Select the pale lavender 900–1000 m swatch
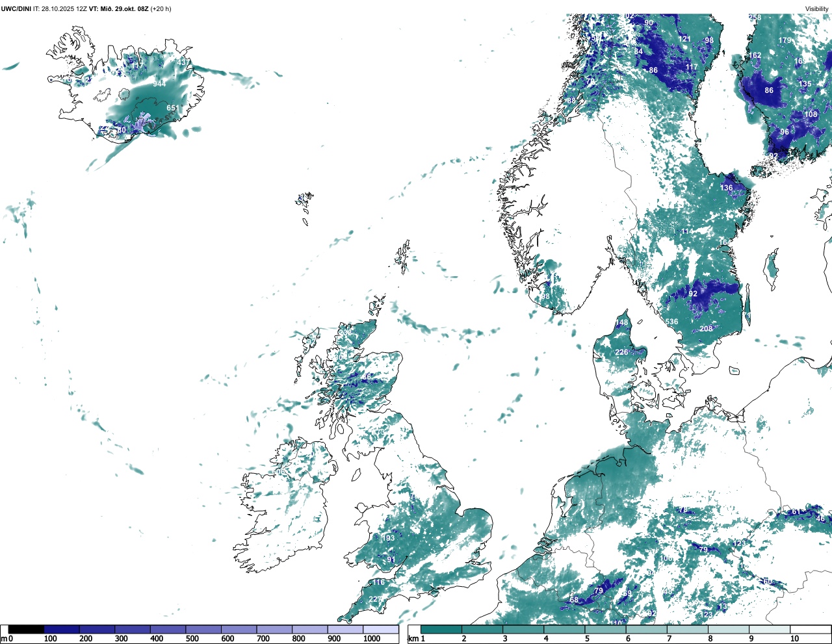The image size is (832, 644). [345, 629]
